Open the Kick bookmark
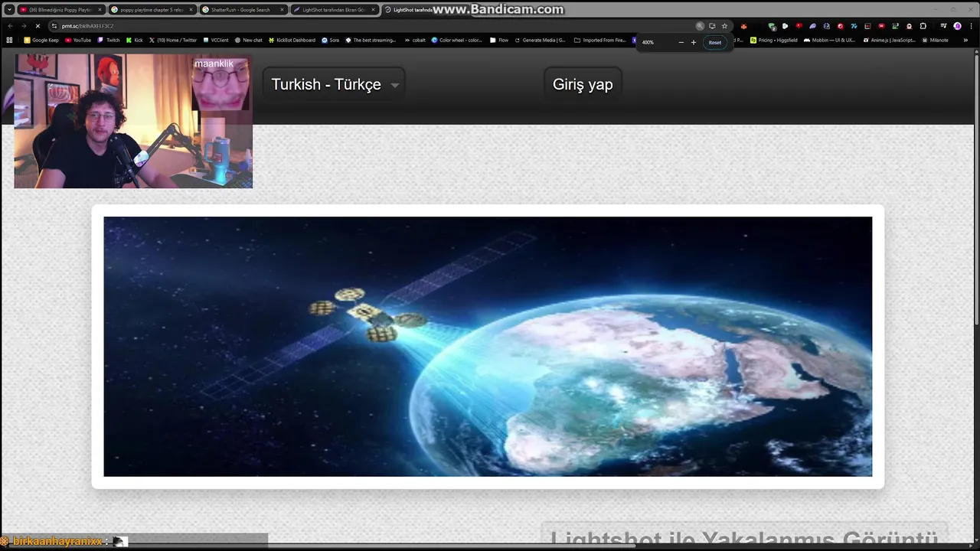The image size is (980, 551). coord(135,40)
